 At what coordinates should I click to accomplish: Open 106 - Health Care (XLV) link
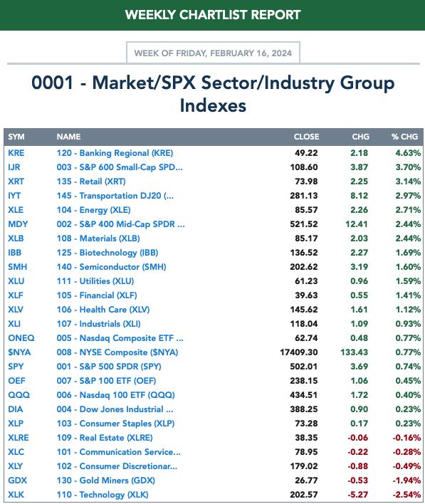[103, 310]
